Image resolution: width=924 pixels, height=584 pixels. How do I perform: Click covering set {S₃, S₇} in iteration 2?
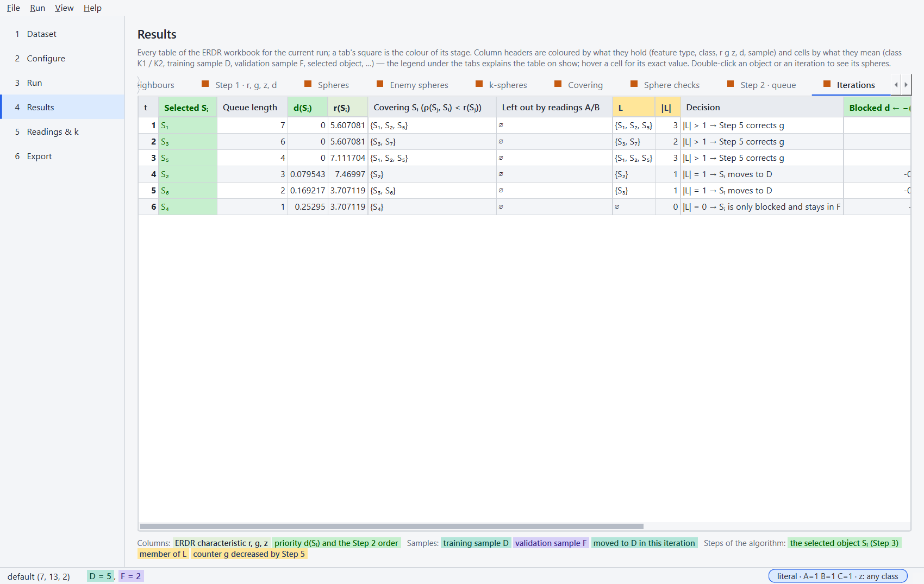click(x=432, y=142)
